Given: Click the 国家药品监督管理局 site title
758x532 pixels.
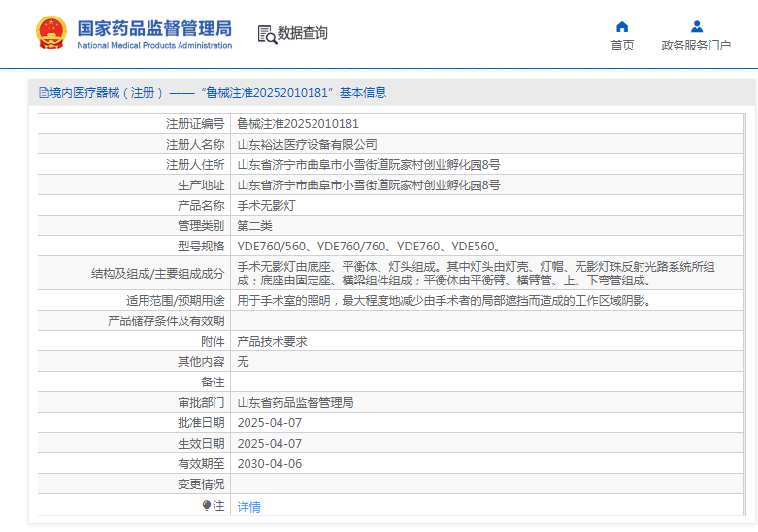Looking at the screenshot, I should [154, 28].
